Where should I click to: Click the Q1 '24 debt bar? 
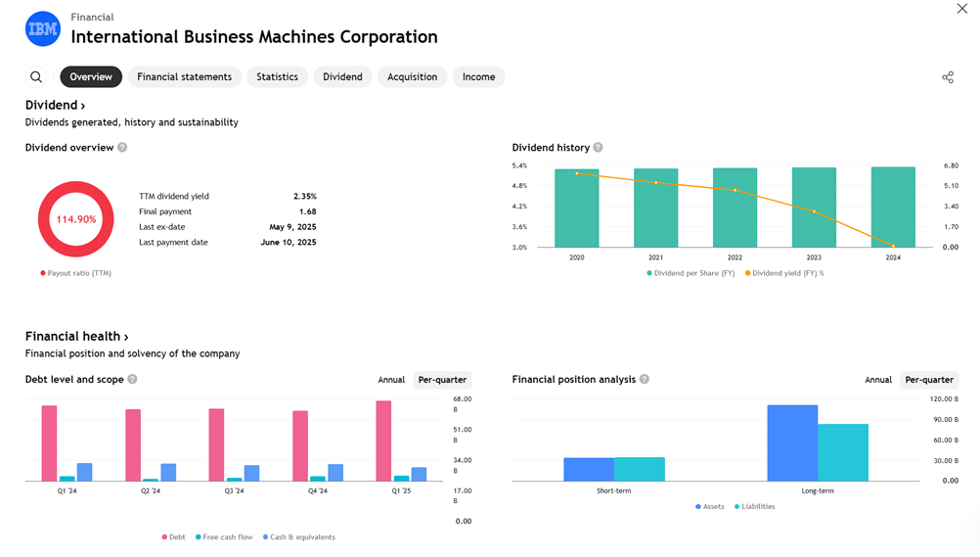pyautogui.click(x=49, y=443)
